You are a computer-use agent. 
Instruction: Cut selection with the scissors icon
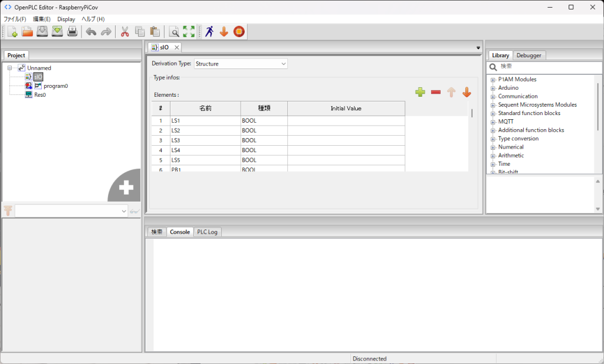[125, 32]
